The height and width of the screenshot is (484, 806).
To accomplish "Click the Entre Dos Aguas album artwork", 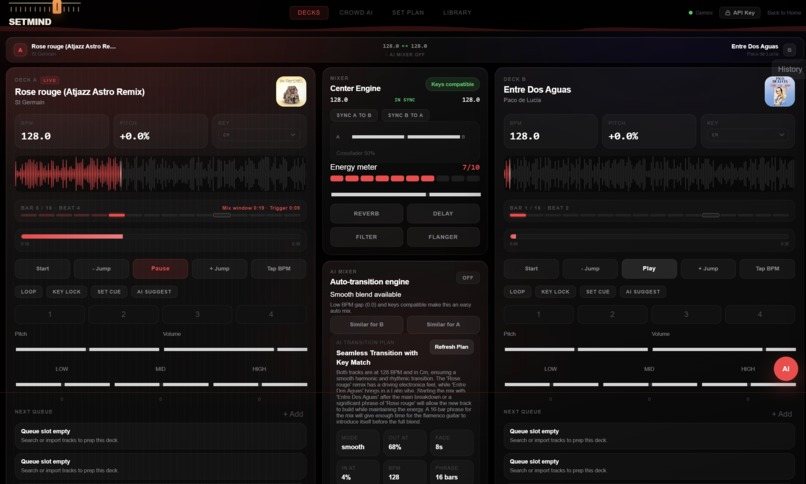I will point(779,91).
